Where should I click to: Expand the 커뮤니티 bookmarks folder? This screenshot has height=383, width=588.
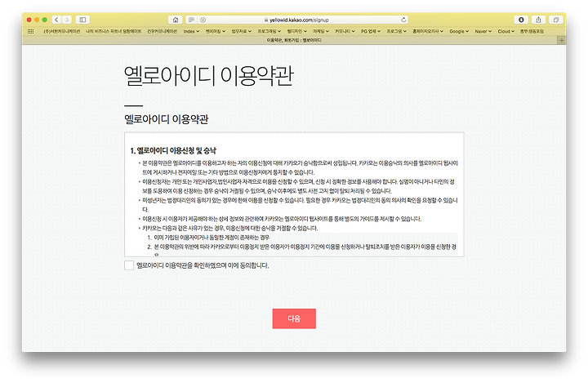345,31
